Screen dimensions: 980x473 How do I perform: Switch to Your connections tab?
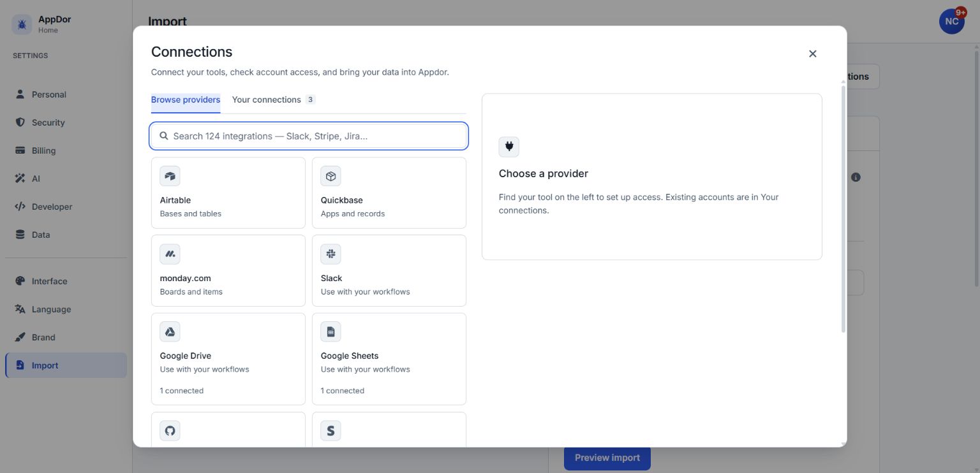274,99
